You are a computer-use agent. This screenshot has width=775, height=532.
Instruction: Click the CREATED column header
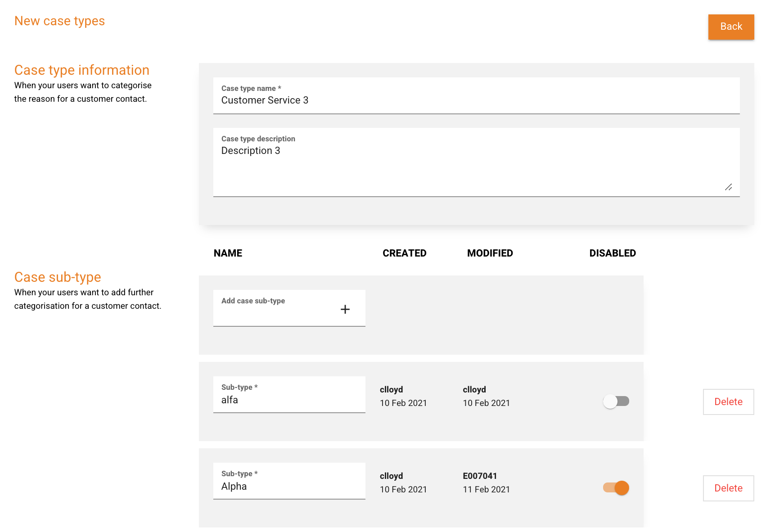click(404, 253)
